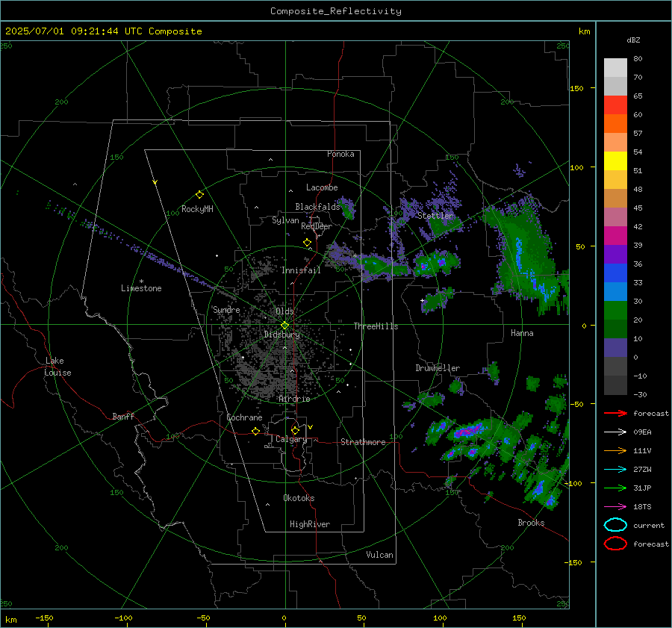Click the Stettler city label
This screenshot has width=672, height=628.
435,216
